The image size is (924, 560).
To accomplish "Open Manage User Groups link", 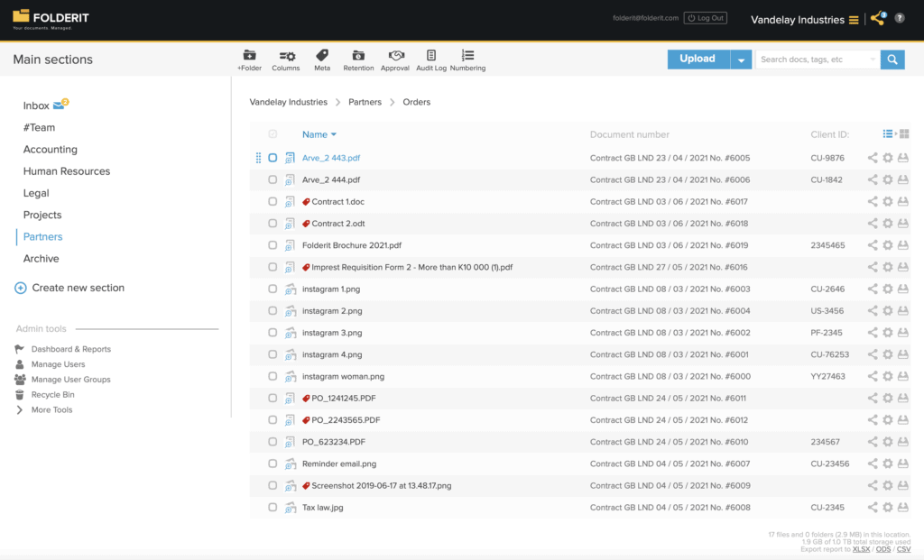I will pyautogui.click(x=70, y=380).
